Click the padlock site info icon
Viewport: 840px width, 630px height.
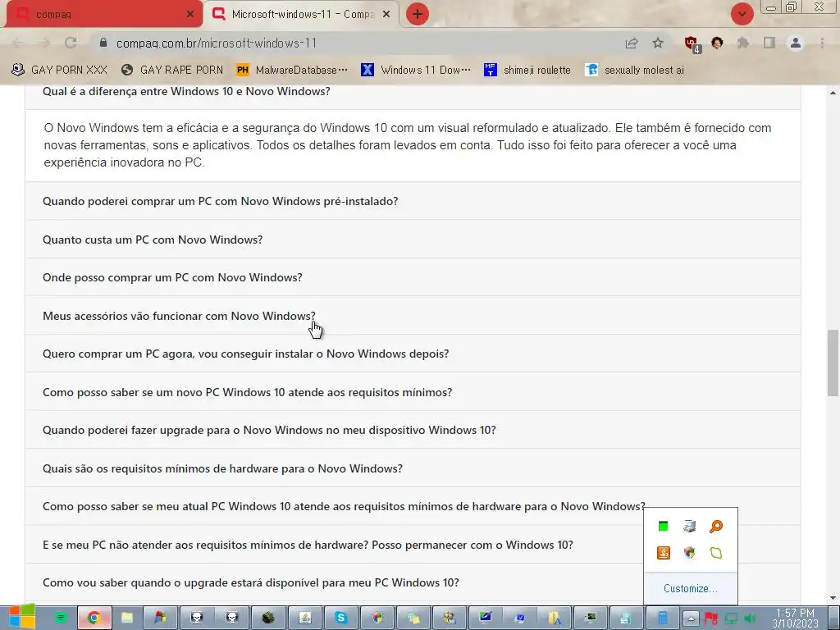(103, 43)
